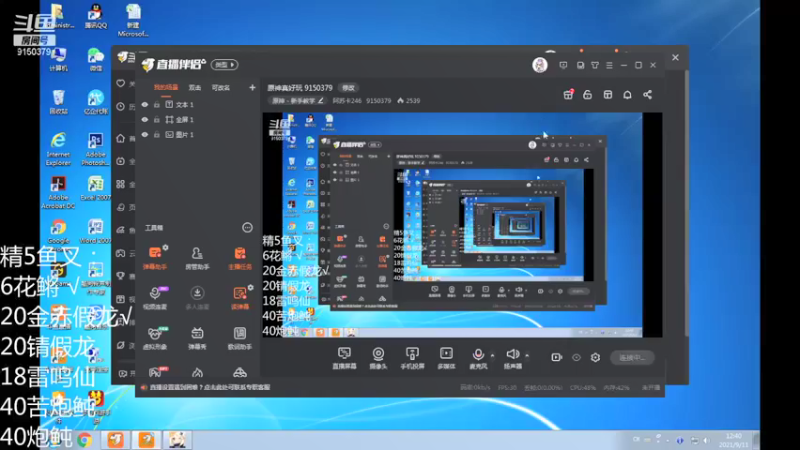Expand speaker options arrow
800x450 pixels.
point(527,355)
